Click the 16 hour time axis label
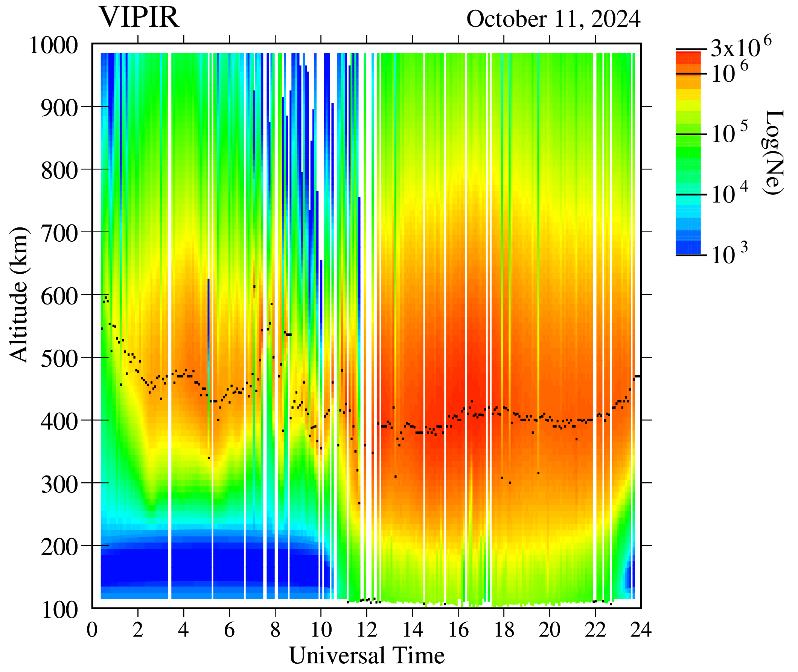The width and height of the screenshot is (798, 672). (458, 630)
